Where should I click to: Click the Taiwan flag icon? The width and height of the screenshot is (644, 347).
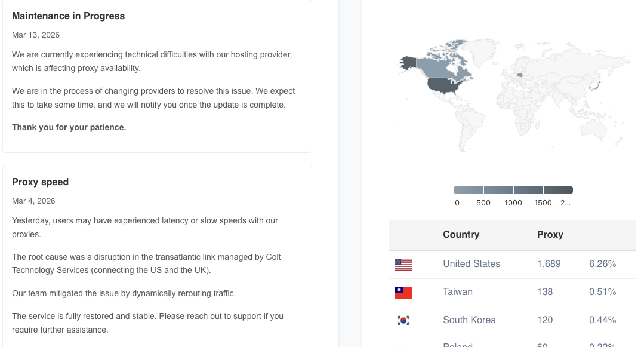pyautogui.click(x=403, y=292)
